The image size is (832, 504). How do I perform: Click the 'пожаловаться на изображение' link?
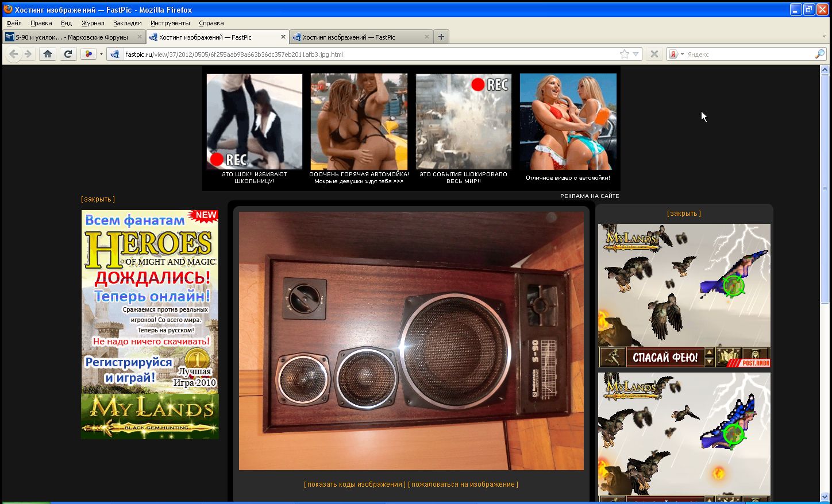(x=463, y=484)
